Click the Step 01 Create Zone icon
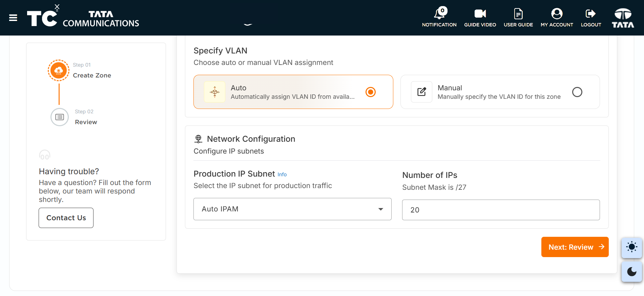The image size is (644, 296). (x=59, y=70)
